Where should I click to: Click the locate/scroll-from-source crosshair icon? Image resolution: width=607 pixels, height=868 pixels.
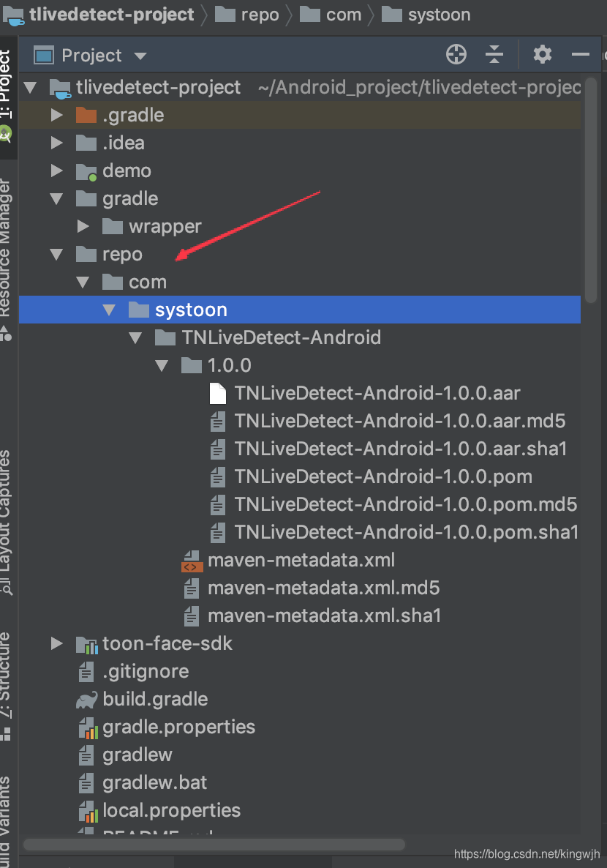(x=456, y=54)
